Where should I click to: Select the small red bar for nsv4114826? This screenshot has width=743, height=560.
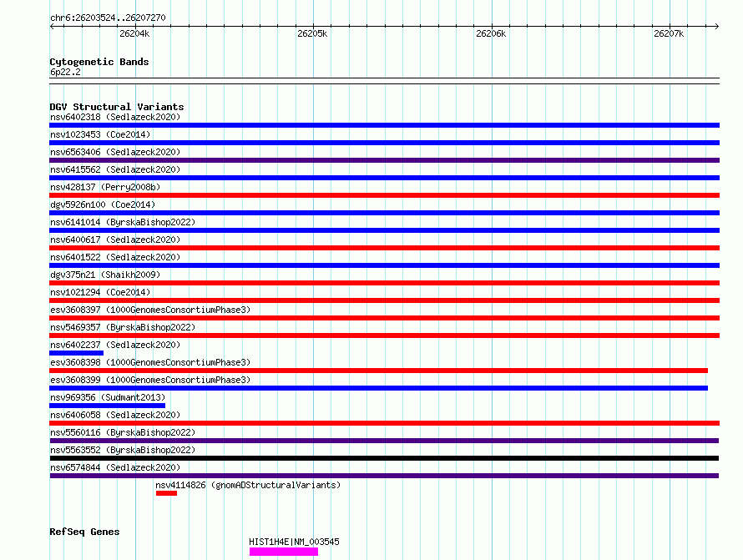pyautogui.click(x=166, y=493)
